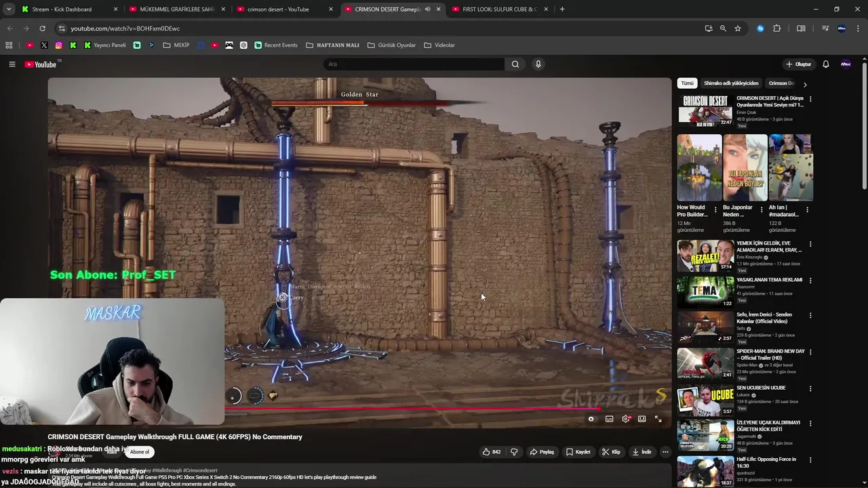Click the Kaydet save button
The image size is (868, 488).
pyautogui.click(x=578, y=452)
